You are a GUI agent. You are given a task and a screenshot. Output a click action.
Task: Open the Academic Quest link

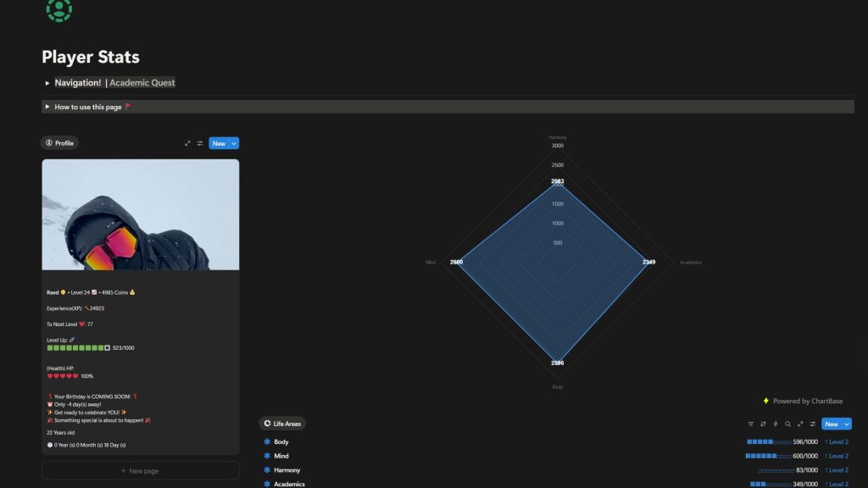coord(142,83)
